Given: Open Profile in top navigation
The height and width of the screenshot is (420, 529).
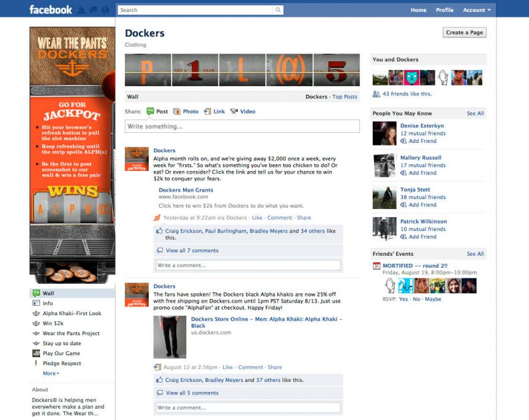Looking at the screenshot, I should [x=445, y=10].
